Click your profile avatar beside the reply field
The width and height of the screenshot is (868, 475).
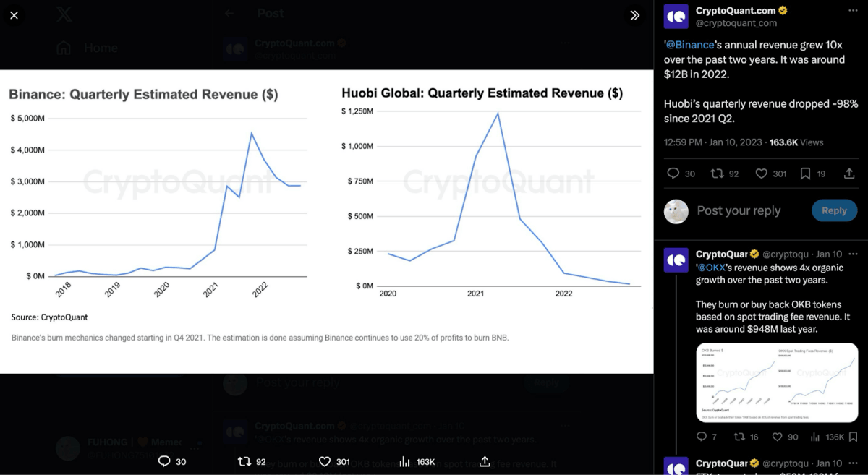click(676, 211)
